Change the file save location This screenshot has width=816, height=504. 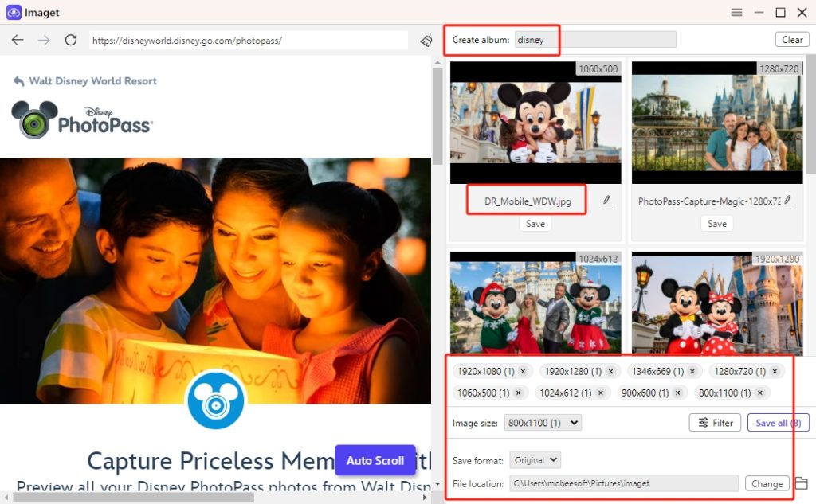(x=767, y=483)
